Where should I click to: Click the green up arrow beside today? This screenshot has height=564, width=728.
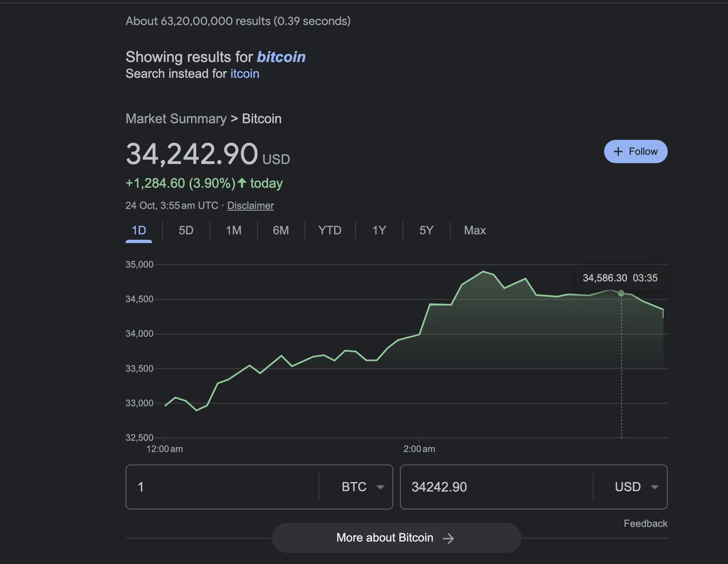click(x=242, y=183)
